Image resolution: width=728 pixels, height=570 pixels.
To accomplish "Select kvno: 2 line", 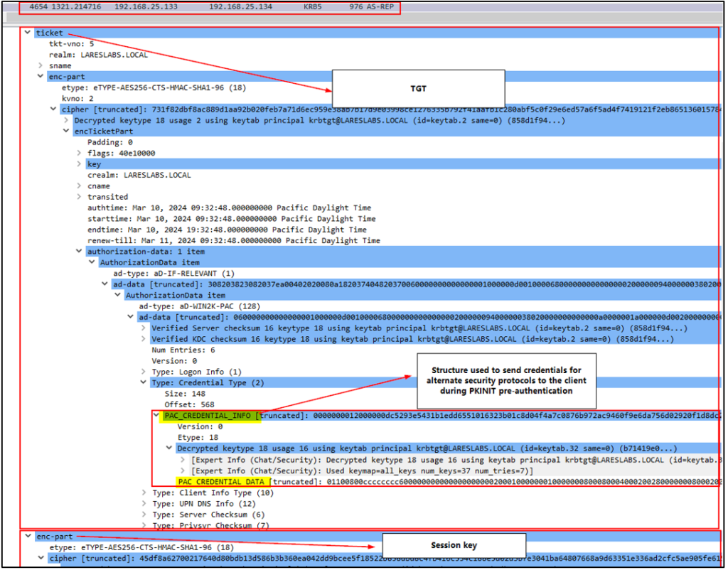I will [x=77, y=98].
